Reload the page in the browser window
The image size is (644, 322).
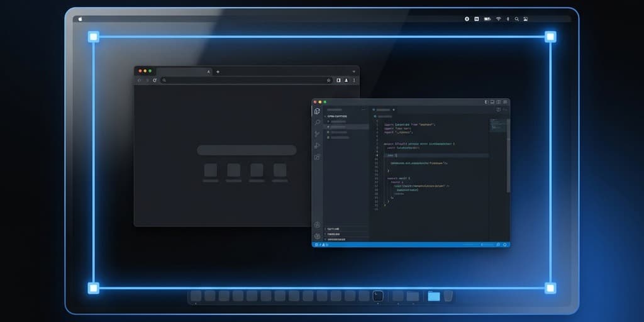pyautogui.click(x=155, y=80)
